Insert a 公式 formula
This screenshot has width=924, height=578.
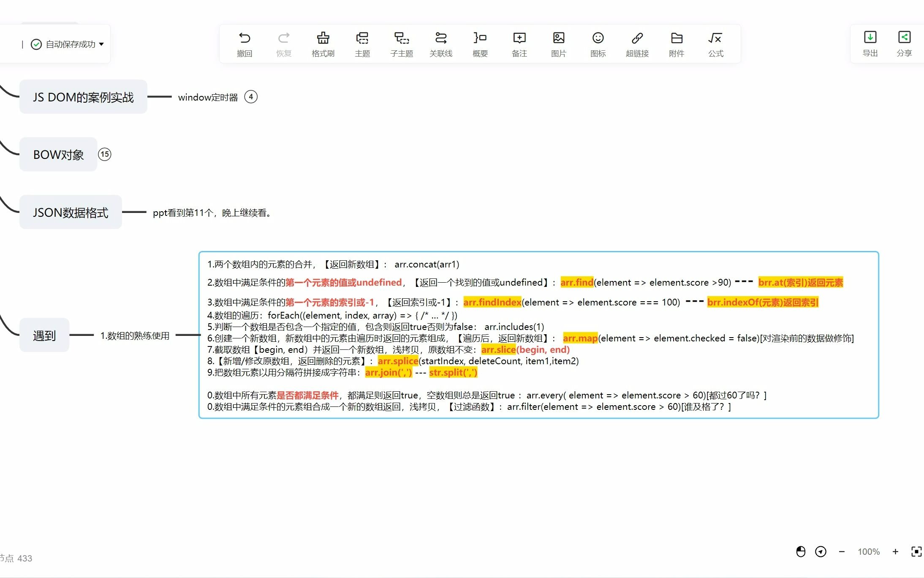click(x=716, y=44)
